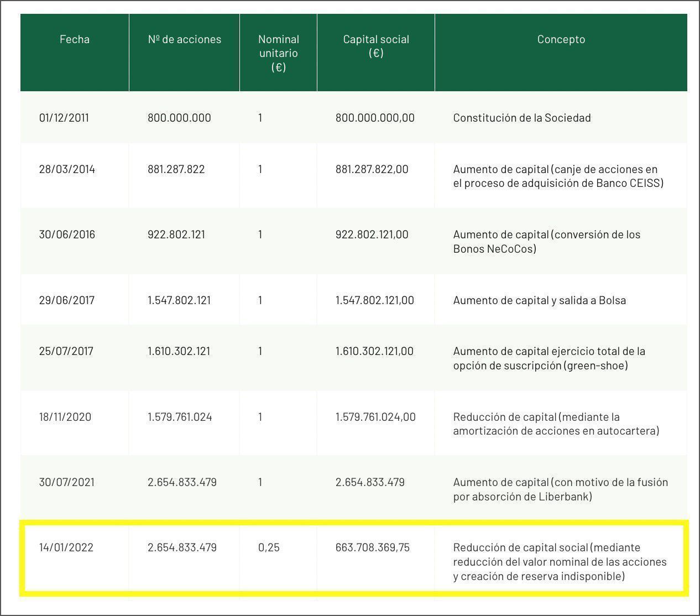Click the Fecha column header
Viewport: 700px width, 616px height.
coord(75,39)
